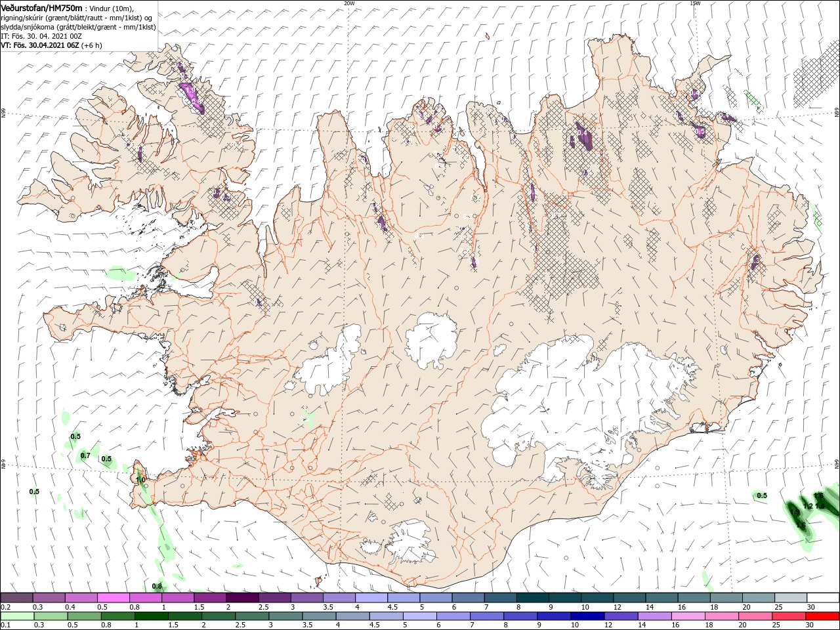
Task: Click the 0.8 swatch in the rain legend
Action: pyautogui.click(x=117, y=616)
